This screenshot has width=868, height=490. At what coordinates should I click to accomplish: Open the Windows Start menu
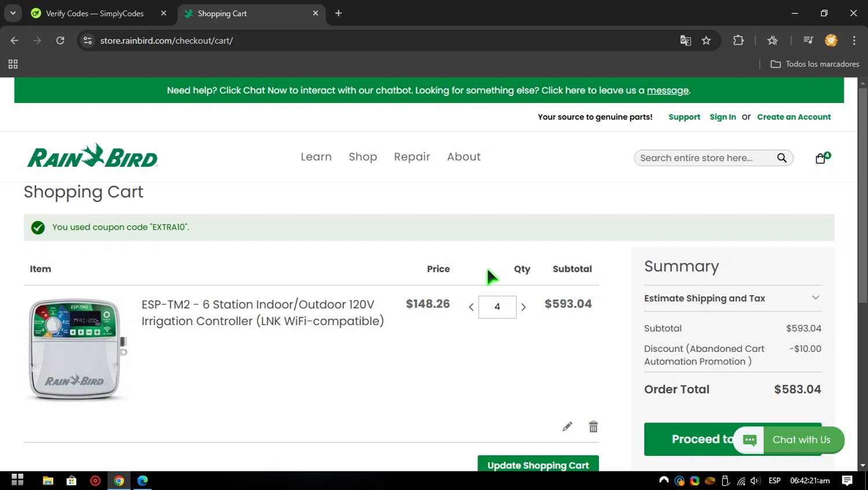(x=17, y=480)
